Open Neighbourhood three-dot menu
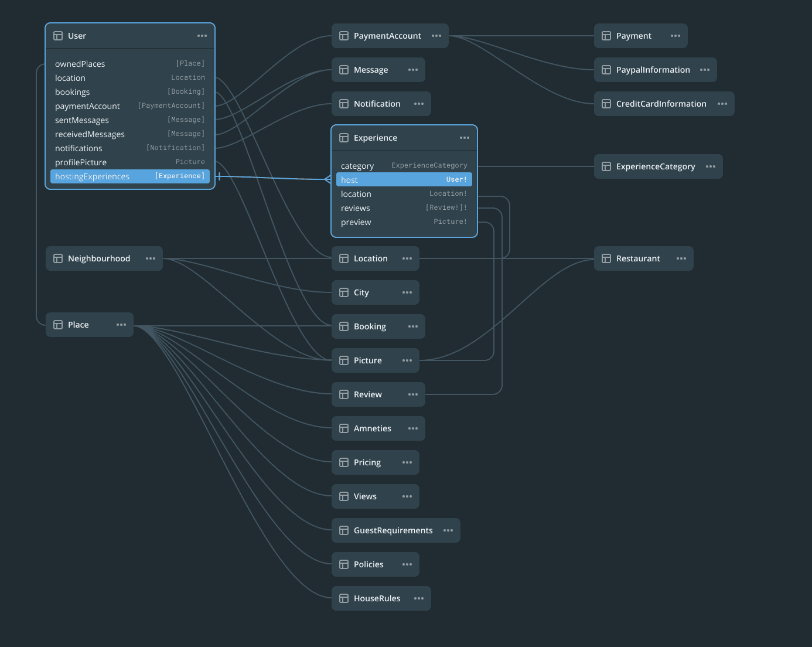Screen dimensions: 812x647 tap(151, 258)
